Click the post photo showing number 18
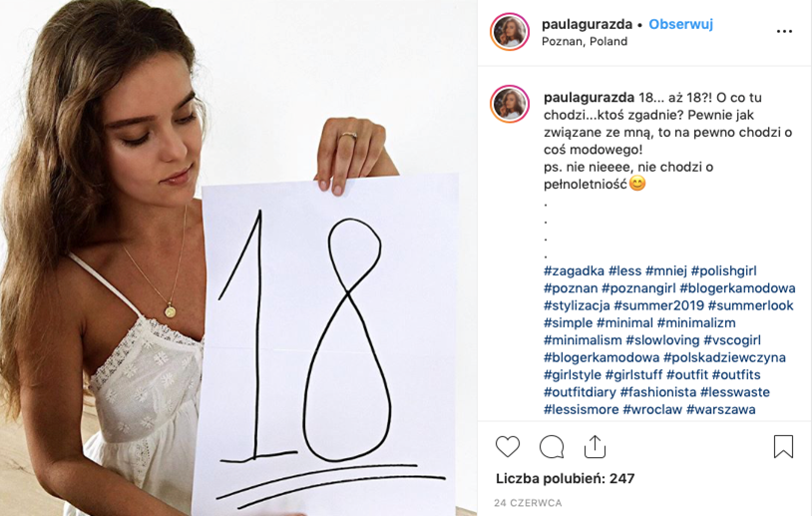This screenshot has width=812, height=516. [238, 258]
